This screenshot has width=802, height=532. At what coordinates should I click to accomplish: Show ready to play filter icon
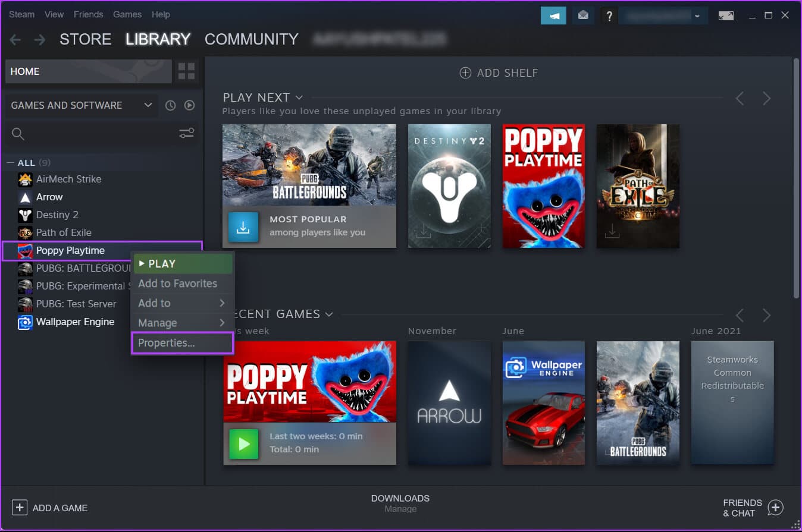(x=190, y=105)
